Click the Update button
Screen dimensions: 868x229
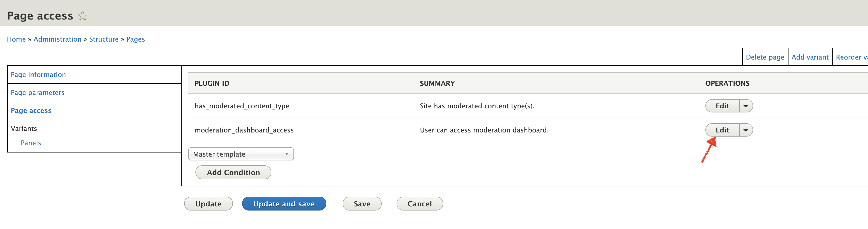(208, 203)
